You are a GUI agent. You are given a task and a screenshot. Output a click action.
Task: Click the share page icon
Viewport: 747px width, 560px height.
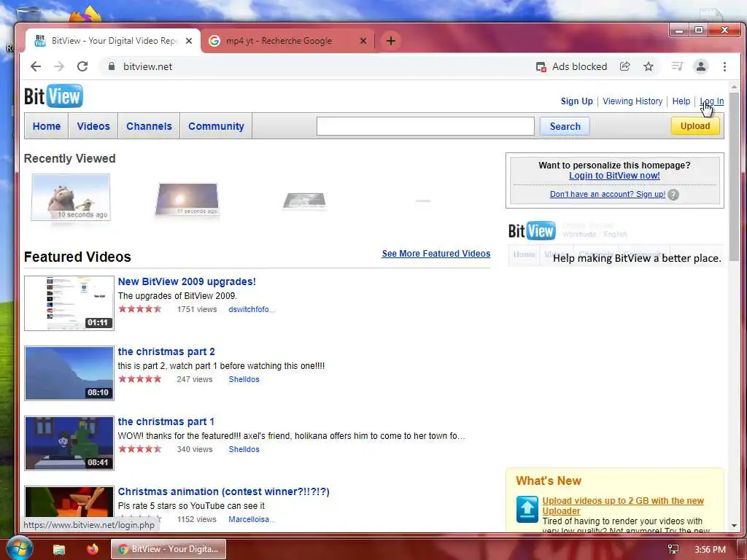click(x=624, y=66)
